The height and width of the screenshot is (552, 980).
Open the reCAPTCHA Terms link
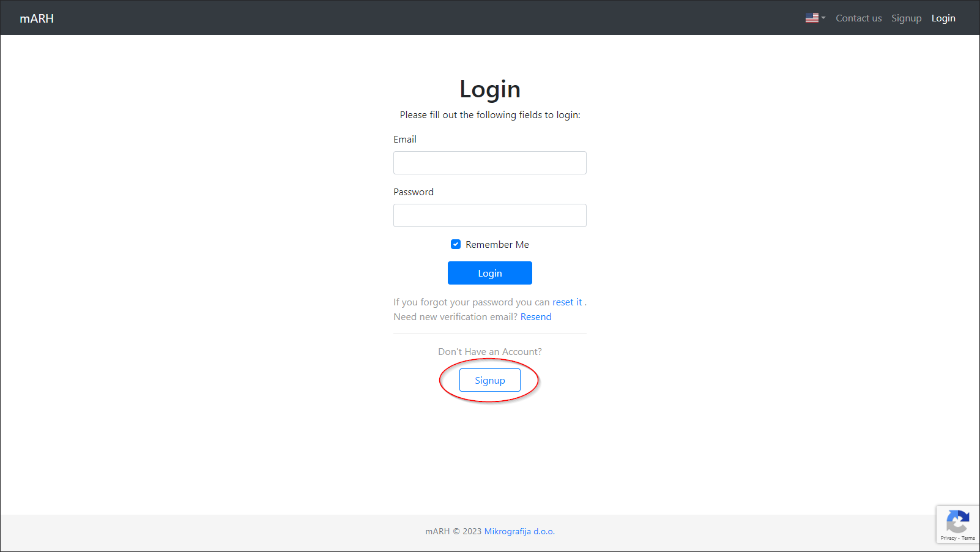968,539
